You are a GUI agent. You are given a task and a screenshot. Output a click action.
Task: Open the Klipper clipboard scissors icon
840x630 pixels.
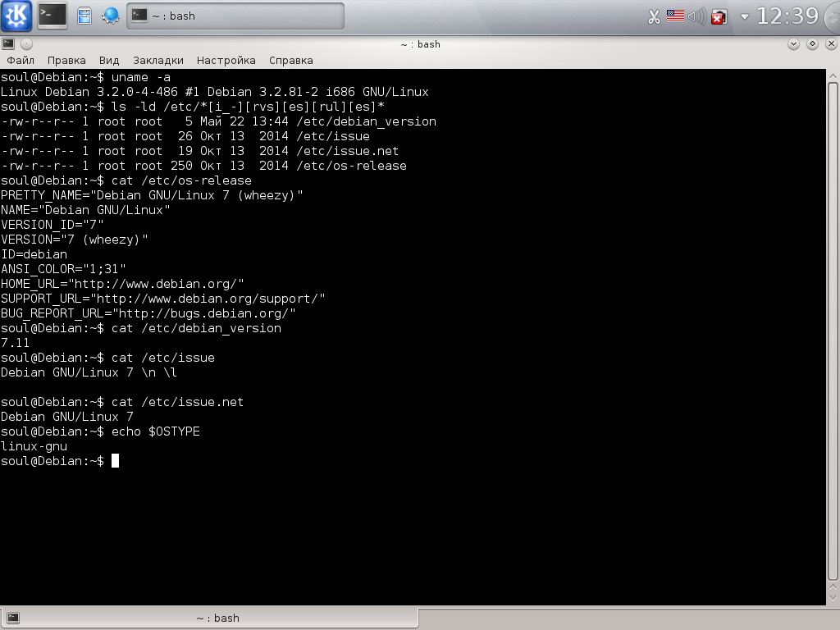(x=654, y=16)
